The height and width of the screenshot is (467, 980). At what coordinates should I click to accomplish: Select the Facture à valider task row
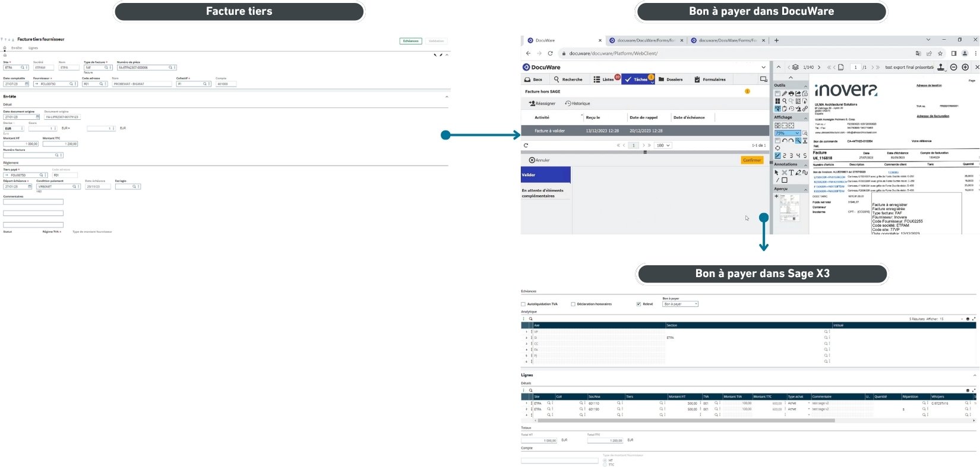point(644,131)
